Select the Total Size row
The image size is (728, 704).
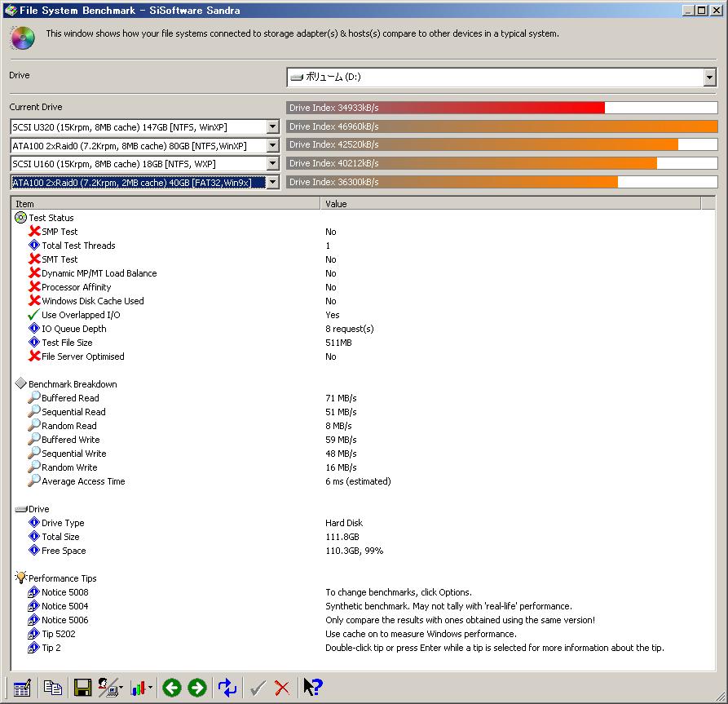(362, 537)
